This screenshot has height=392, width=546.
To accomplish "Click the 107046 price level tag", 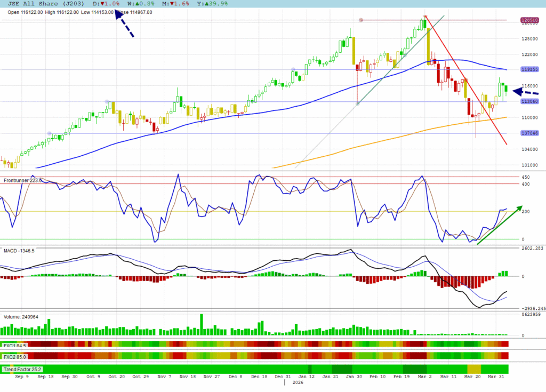I will coord(528,133).
